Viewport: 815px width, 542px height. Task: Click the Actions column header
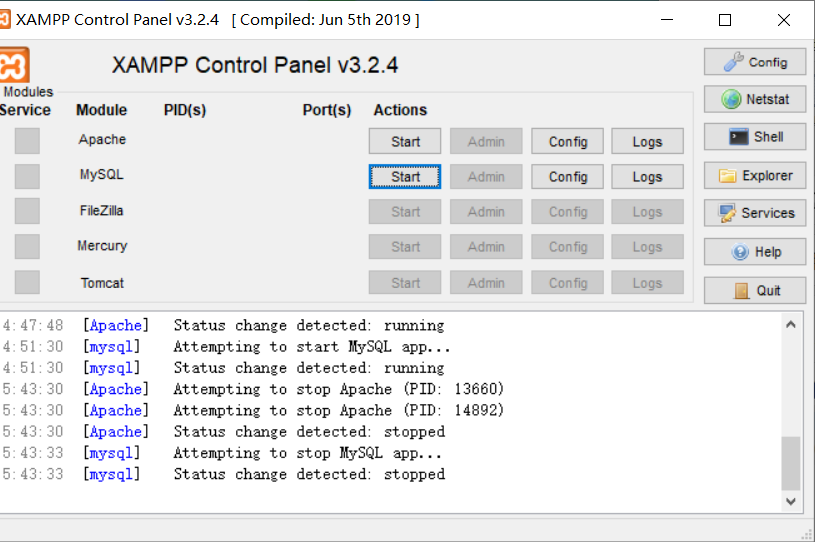click(400, 110)
